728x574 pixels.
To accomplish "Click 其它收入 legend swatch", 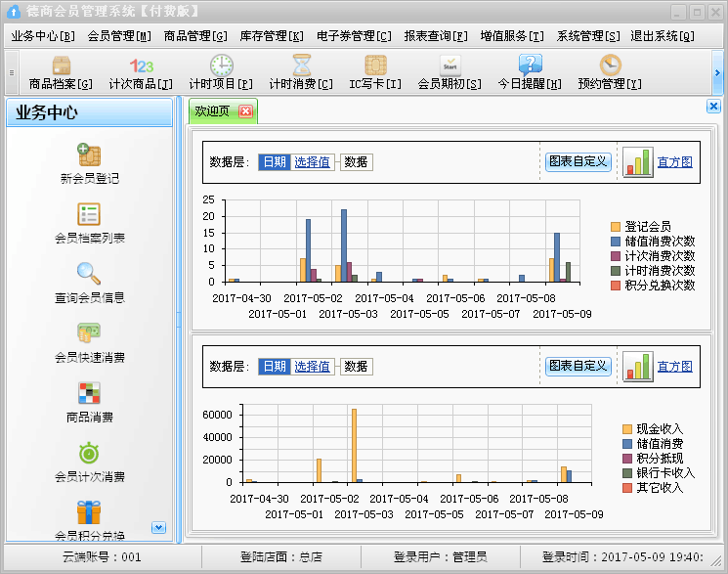I will [627, 488].
